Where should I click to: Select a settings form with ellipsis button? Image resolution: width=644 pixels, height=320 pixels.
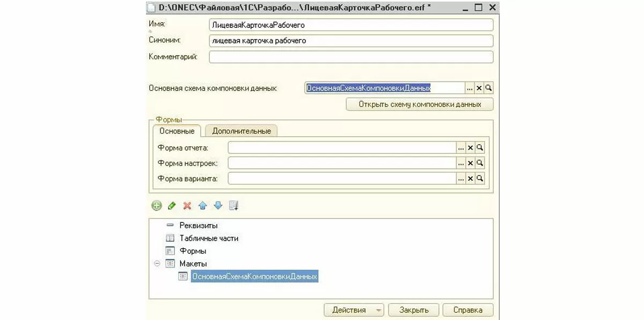(x=461, y=162)
